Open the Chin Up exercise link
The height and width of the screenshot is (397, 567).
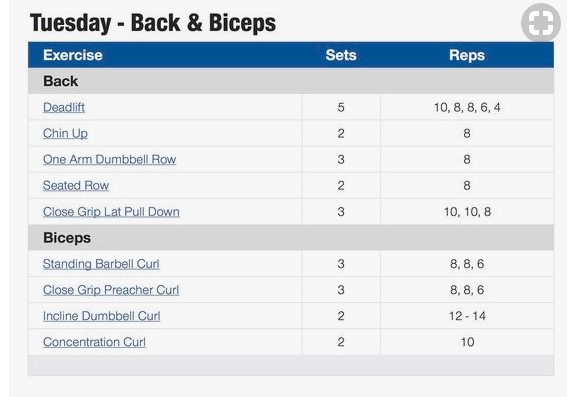click(65, 133)
